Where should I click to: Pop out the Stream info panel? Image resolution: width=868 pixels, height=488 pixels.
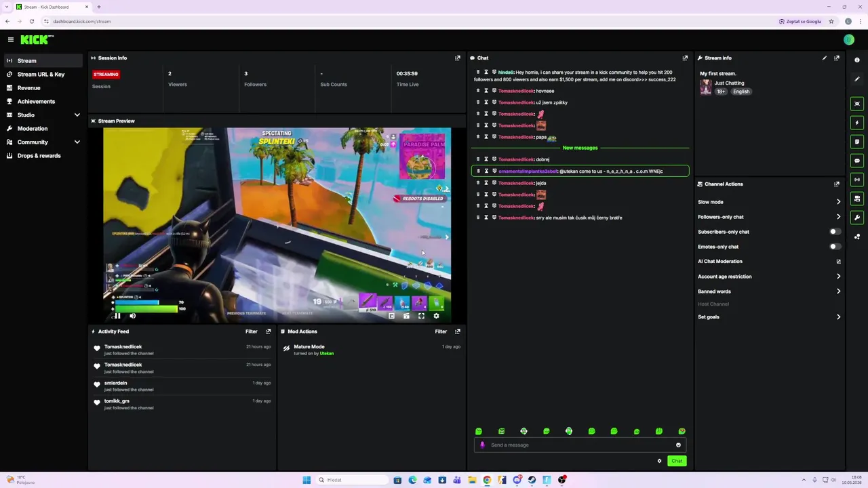(x=837, y=58)
